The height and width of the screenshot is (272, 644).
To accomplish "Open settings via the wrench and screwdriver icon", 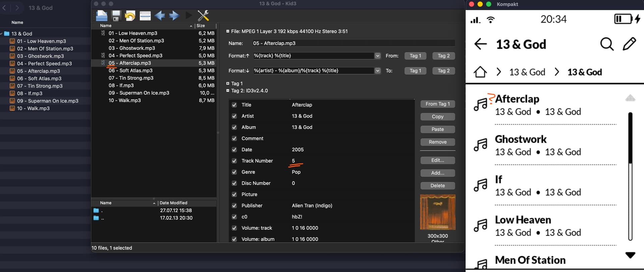I will click(x=203, y=15).
